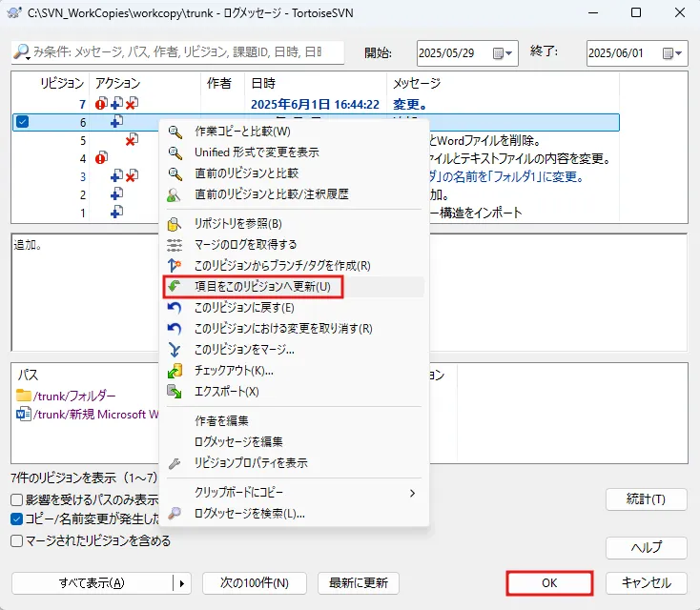This screenshot has width=700, height=610.
Task: Click revert arrow icon beside このリビジョンに戻す(E)
Action: click(x=175, y=308)
